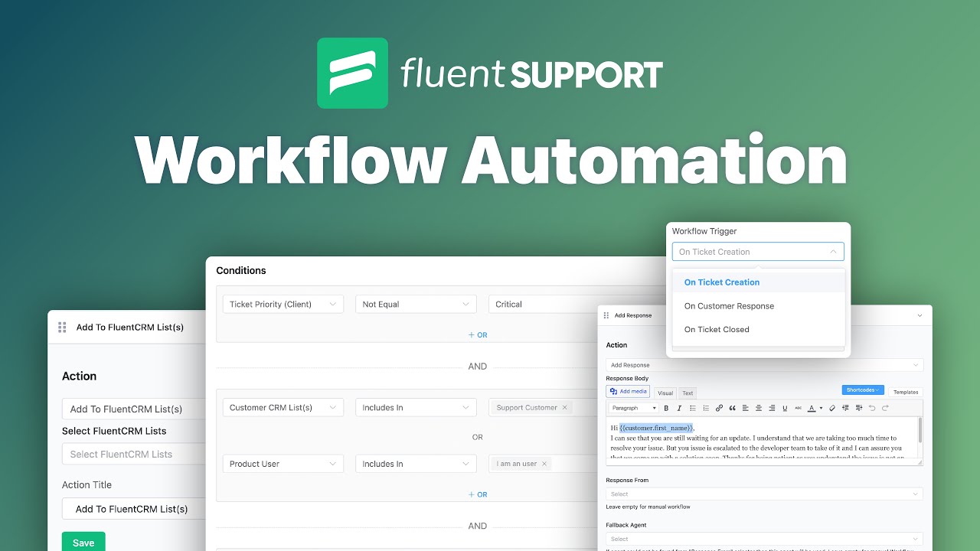Apply blockquote formatting in editor
The width and height of the screenshot is (980, 551).
point(732,408)
